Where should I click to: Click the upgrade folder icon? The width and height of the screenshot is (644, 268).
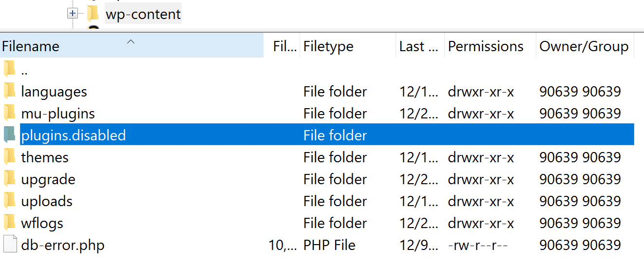point(9,179)
